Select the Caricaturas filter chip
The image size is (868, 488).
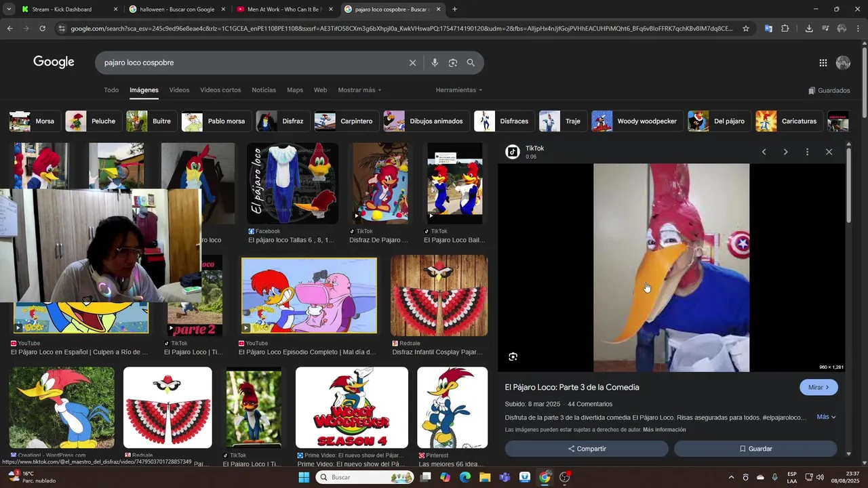789,121
